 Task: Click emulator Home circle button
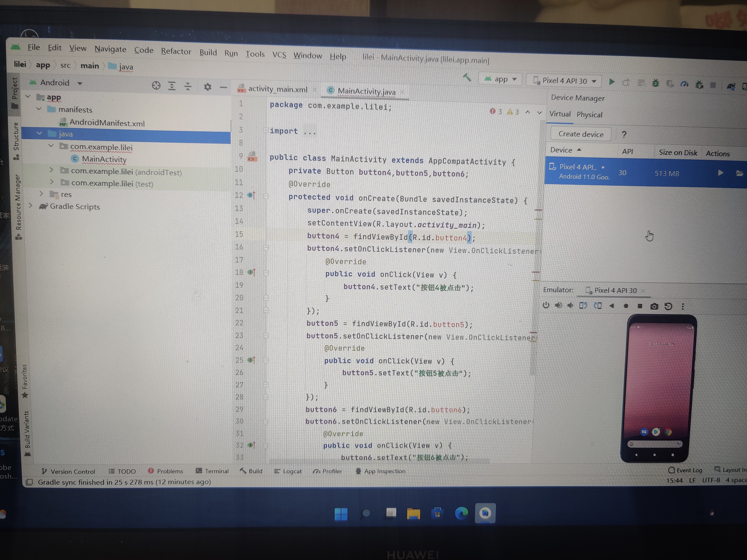coord(626,306)
